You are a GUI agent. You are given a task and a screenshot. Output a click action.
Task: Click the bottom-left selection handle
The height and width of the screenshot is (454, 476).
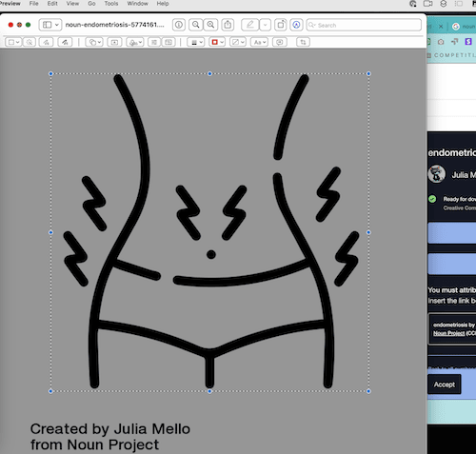point(50,391)
